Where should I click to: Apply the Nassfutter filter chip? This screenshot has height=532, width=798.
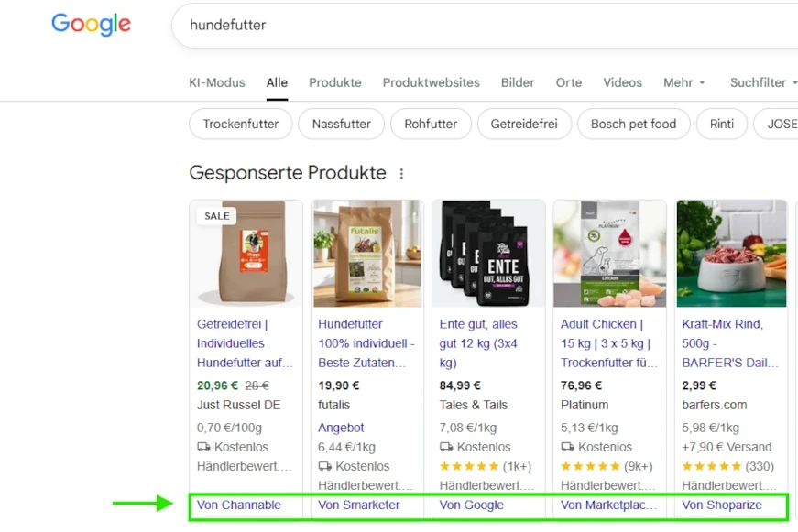[x=341, y=124]
